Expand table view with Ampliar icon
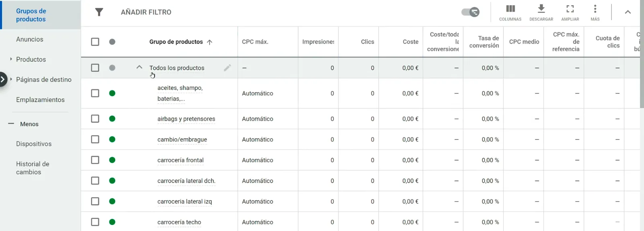This screenshot has width=644, height=231. [x=570, y=12]
